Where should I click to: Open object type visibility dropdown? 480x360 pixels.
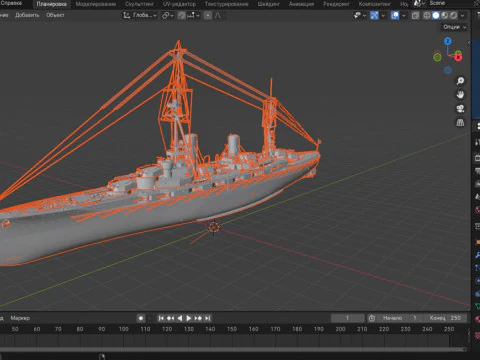pyautogui.click(x=360, y=15)
